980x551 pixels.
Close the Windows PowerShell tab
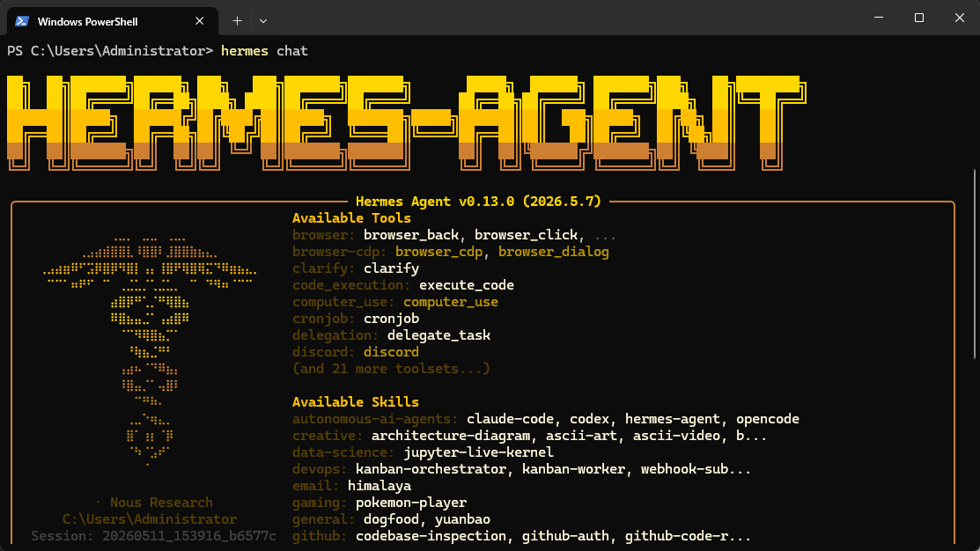(x=199, y=21)
